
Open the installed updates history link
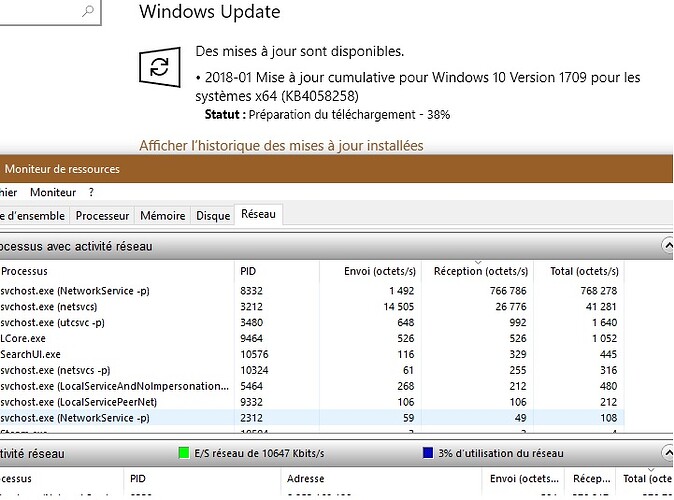click(x=281, y=146)
